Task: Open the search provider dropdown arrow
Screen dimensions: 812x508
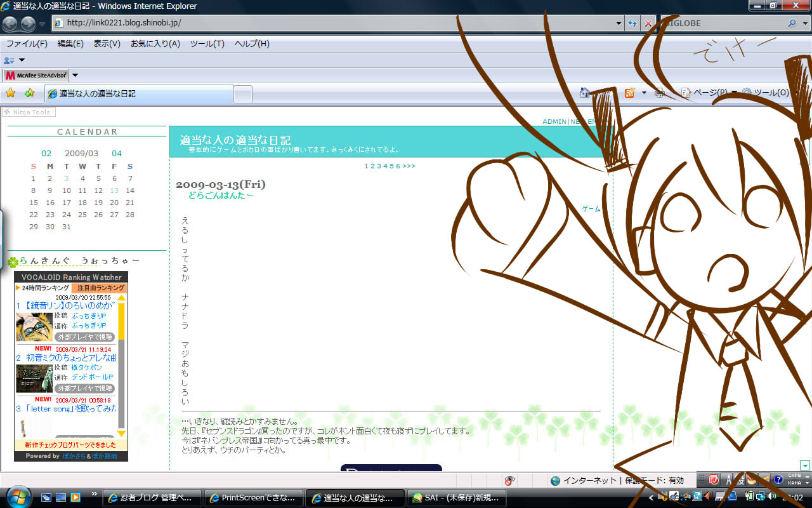Action: [x=806, y=23]
